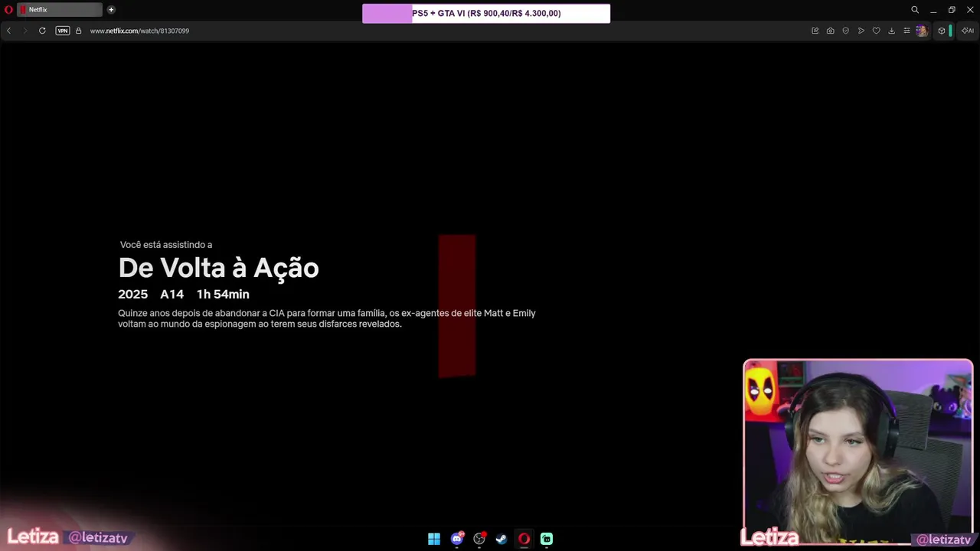Open the privacy protection shield icon

pyautogui.click(x=846, y=31)
